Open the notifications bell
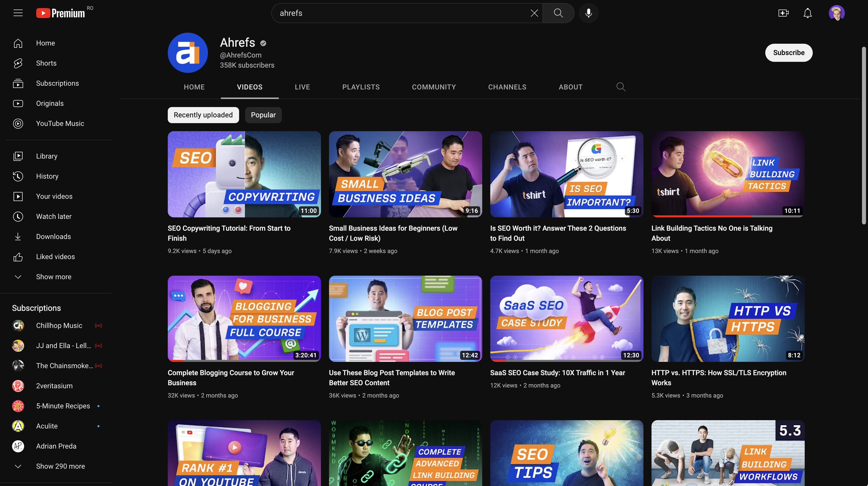Screen dimensions: 868x486 click(x=807, y=13)
